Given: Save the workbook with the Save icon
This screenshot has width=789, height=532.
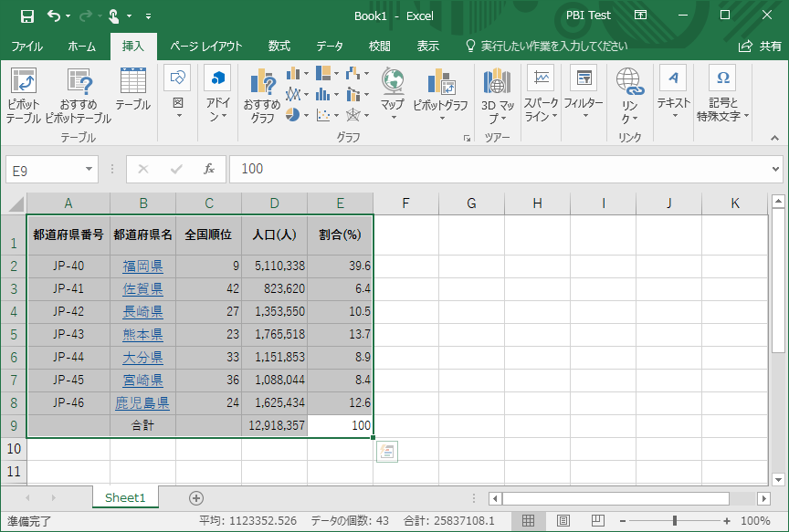Looking at the screenshot, I should [x=26, y=16].
